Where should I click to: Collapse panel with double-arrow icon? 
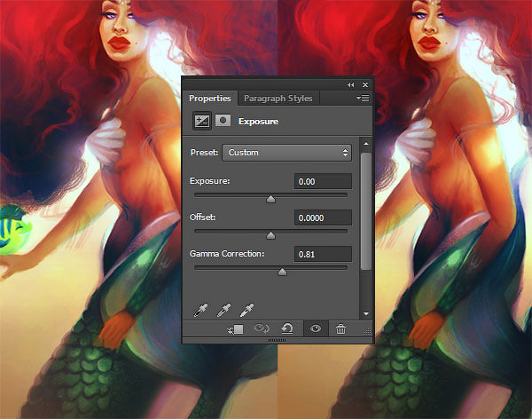[351, 84]
